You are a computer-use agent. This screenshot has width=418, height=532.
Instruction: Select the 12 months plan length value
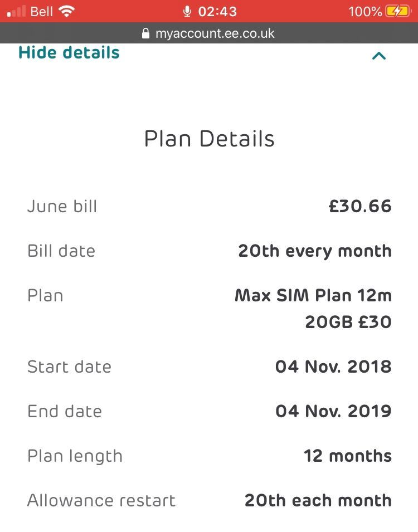[348, 456]
